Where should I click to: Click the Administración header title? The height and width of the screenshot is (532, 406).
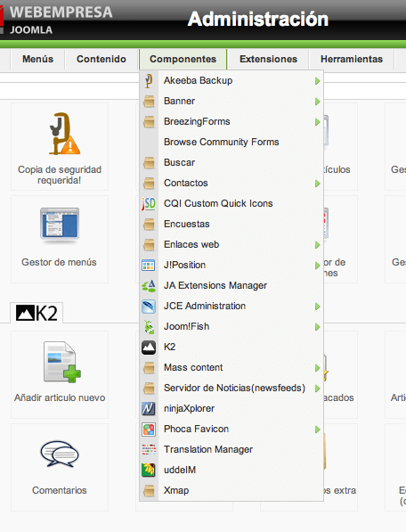point(258,19)
